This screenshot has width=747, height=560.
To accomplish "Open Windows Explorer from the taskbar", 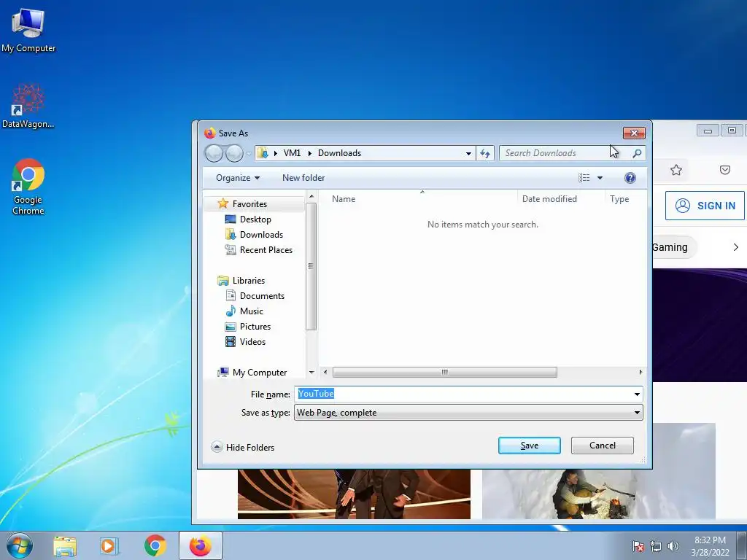I will [x=65, y=546].
